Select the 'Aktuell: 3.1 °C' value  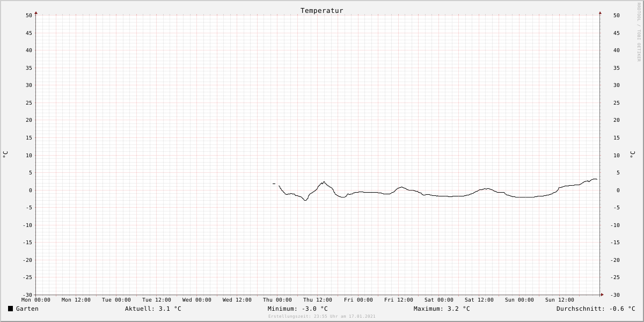[x=153, y=309]
